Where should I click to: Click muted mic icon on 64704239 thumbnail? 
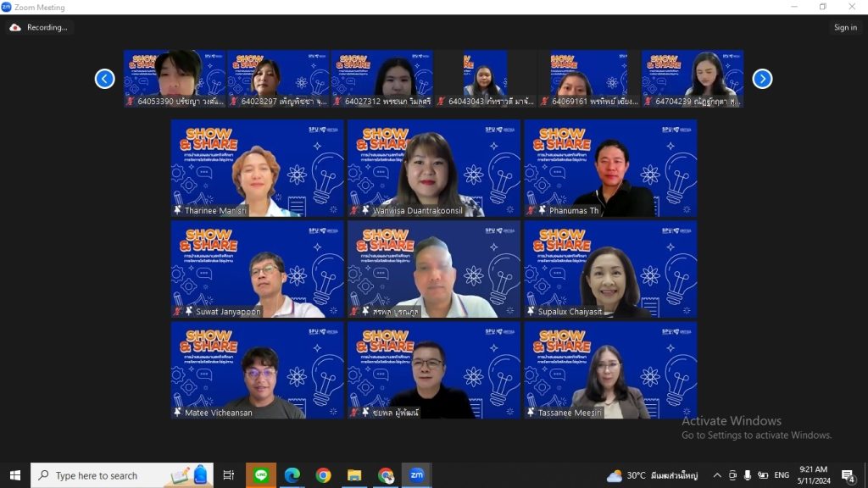648,102
